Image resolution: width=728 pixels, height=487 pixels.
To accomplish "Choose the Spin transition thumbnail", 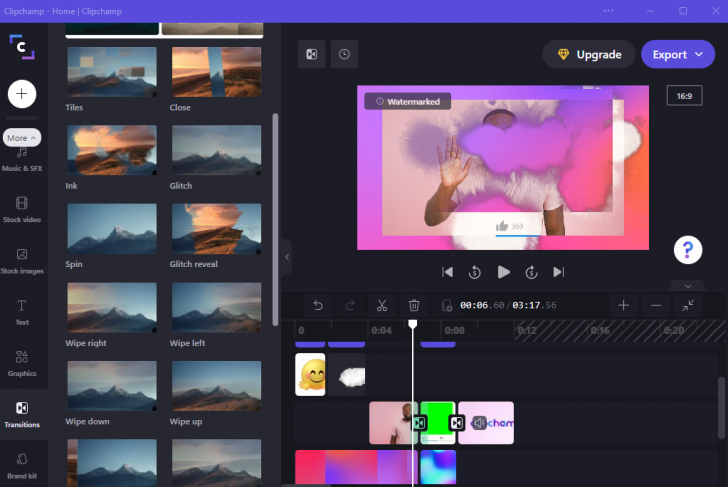I will point(112,228).
